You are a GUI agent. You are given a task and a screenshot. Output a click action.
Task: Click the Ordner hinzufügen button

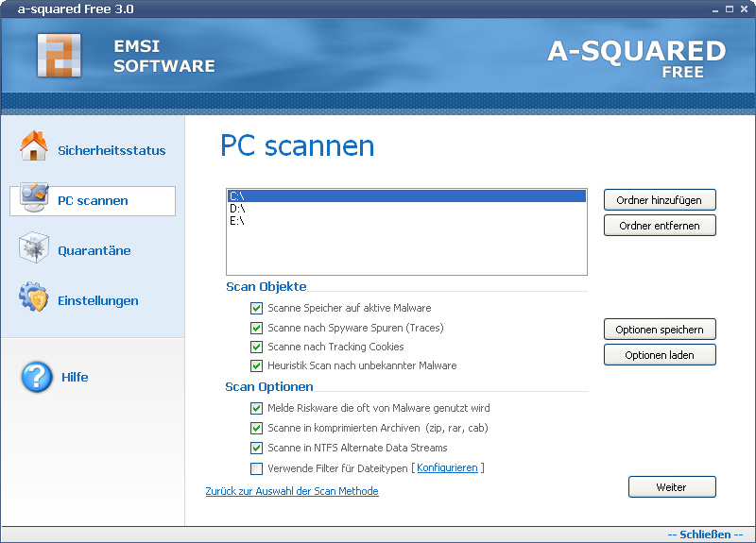point(660,200)
